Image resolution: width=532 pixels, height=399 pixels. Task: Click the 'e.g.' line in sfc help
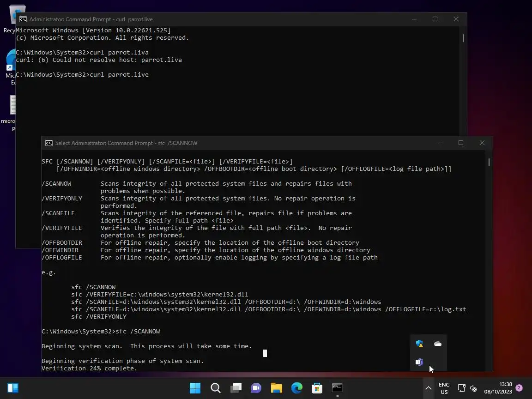tap(49, 272)
